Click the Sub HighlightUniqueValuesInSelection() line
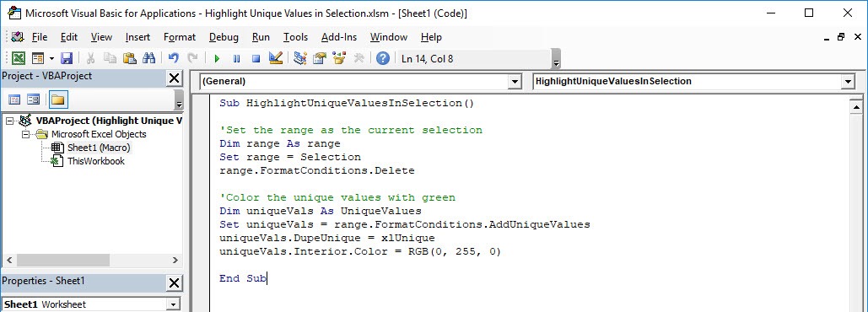Screen dimensions: 868x312 point(347,103)
